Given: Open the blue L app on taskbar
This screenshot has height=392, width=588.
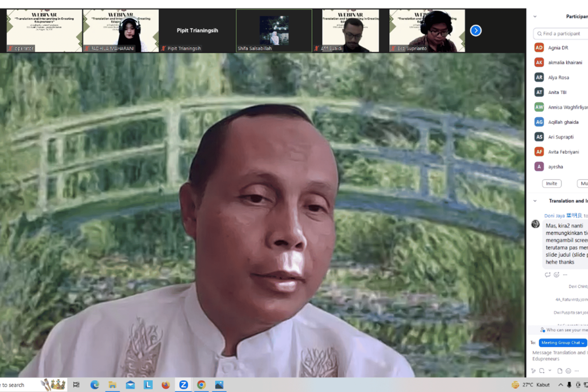Looking at the screenshot, I should click(x=148, y=385).
